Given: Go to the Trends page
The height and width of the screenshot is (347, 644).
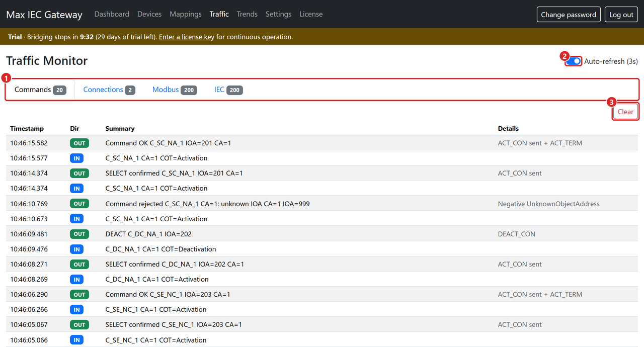Looking at the screenshot, I should coord(247,14).
